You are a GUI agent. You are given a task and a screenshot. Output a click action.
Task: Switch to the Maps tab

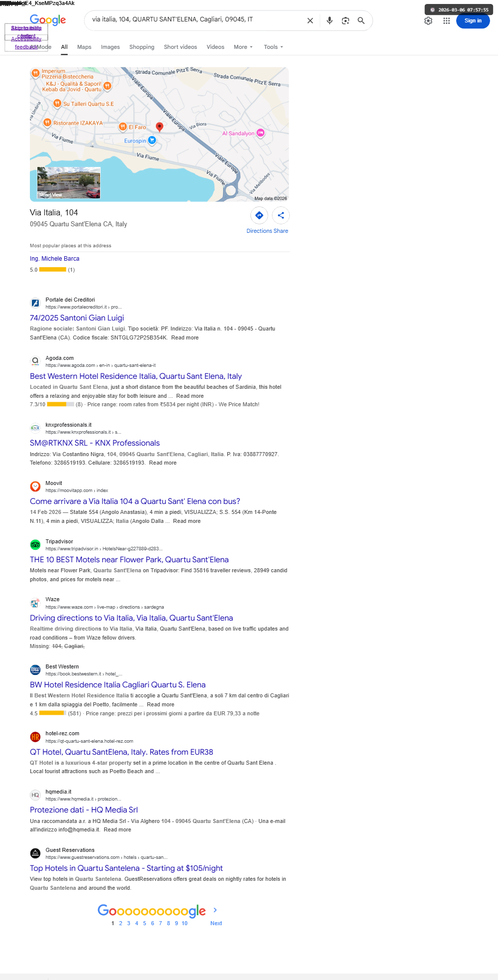tap(84, 47)
